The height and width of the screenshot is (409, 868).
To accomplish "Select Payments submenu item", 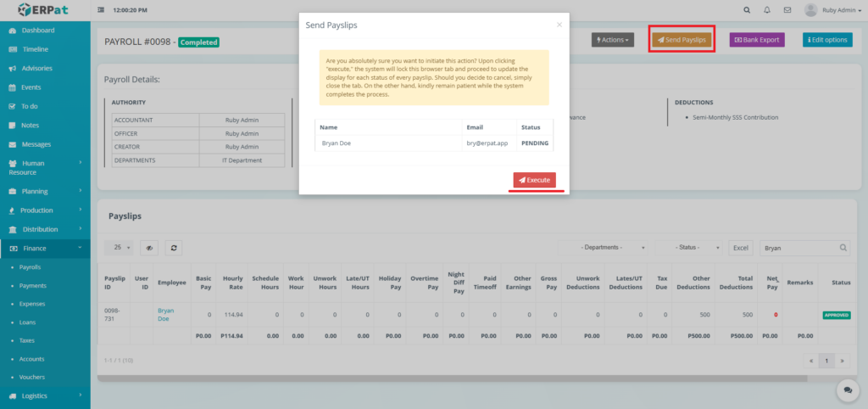I will (x=33, y=285).
